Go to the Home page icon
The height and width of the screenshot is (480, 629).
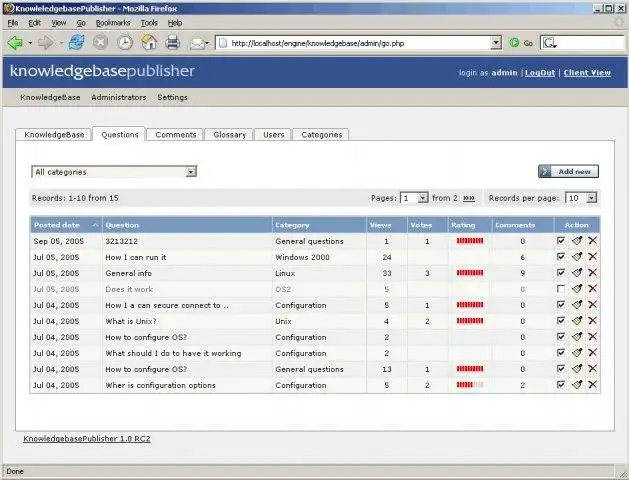pos(148,43)
